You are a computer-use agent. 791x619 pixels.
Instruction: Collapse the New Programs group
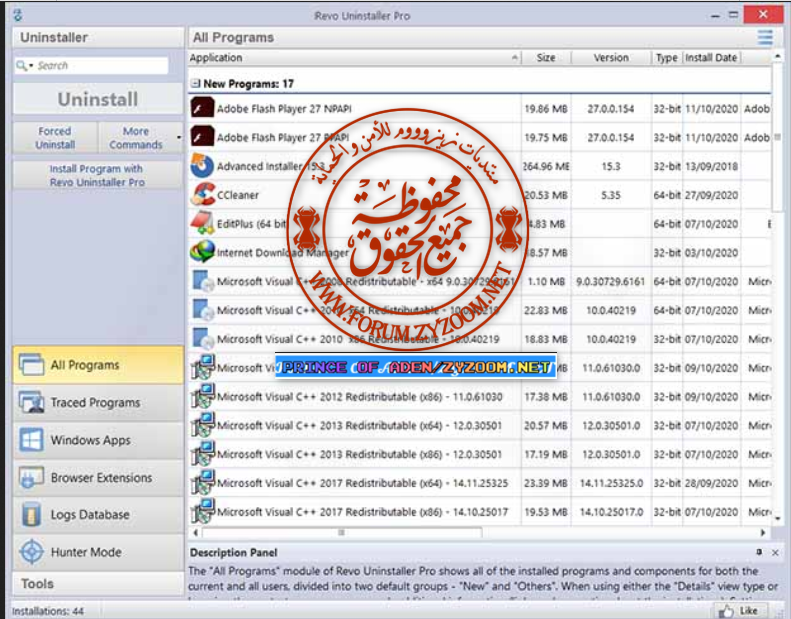195,83
